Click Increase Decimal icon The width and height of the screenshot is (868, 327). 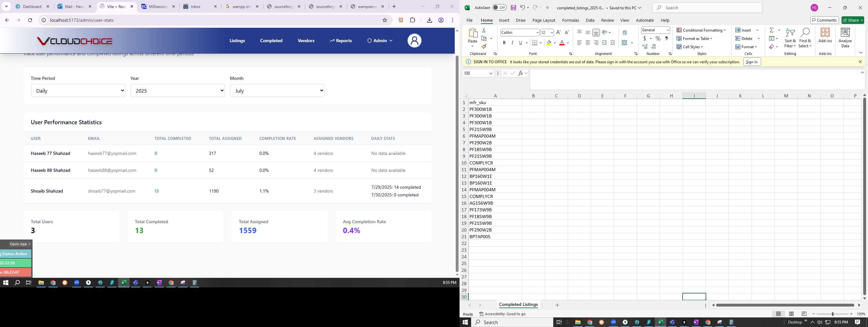click(645, 47)
